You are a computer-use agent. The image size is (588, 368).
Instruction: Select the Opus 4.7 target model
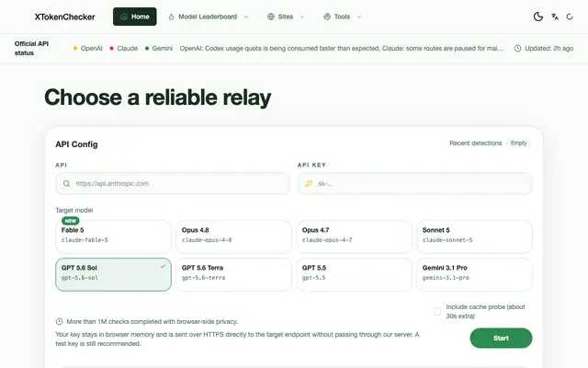[354, 236]
